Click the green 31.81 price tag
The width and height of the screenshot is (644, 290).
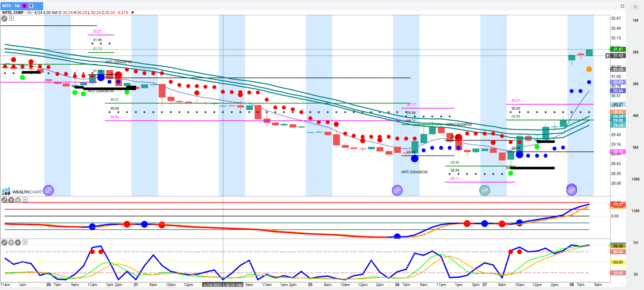(x=618, y=49)
